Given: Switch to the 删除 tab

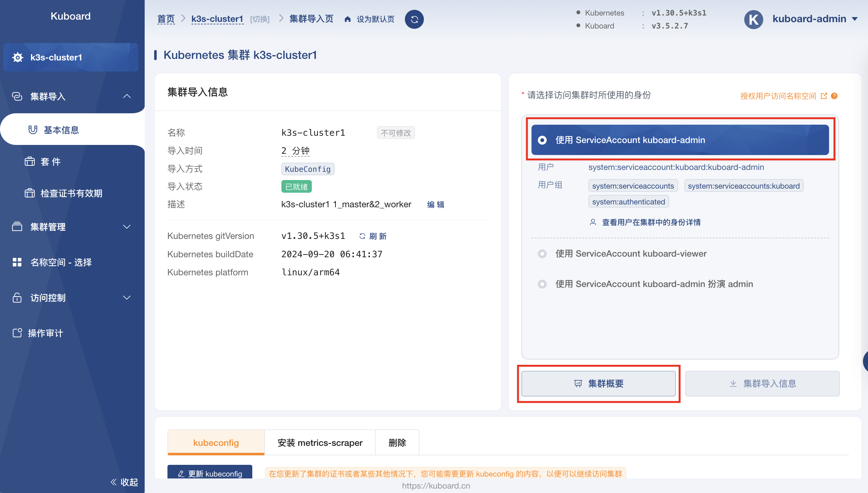Looking at the screenshot, I should (x=397, y=443).
